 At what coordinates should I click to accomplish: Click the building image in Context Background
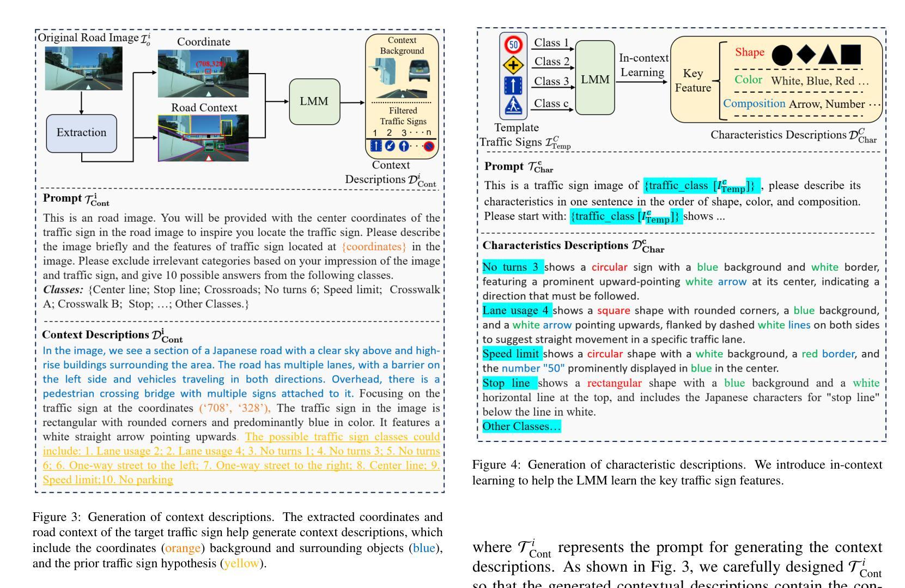pyautogui.click(x=381, y=72)
